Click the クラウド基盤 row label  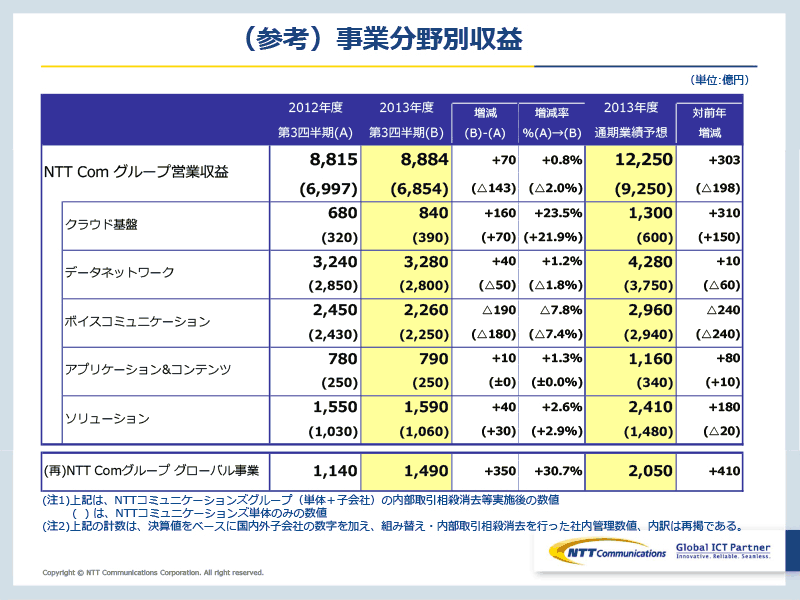point(101,224)
